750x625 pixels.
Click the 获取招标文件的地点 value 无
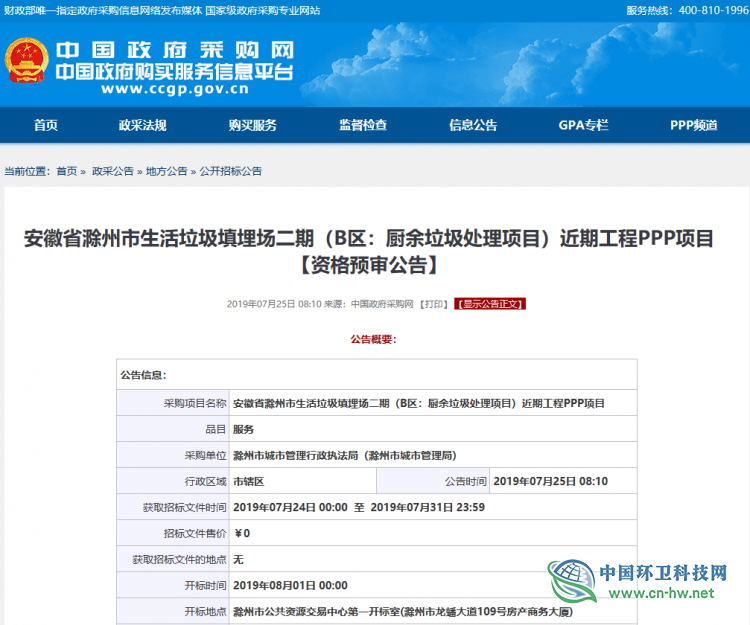(x=238, y=559)
